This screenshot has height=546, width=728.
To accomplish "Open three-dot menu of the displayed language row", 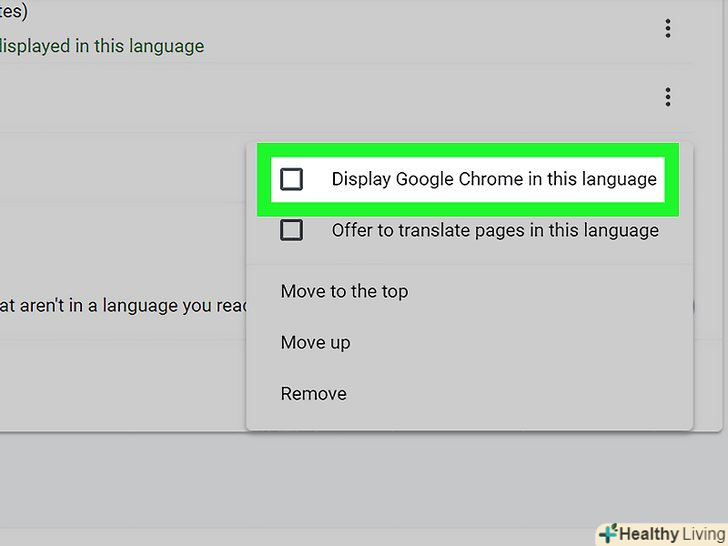I will click(x=668, y=29).
